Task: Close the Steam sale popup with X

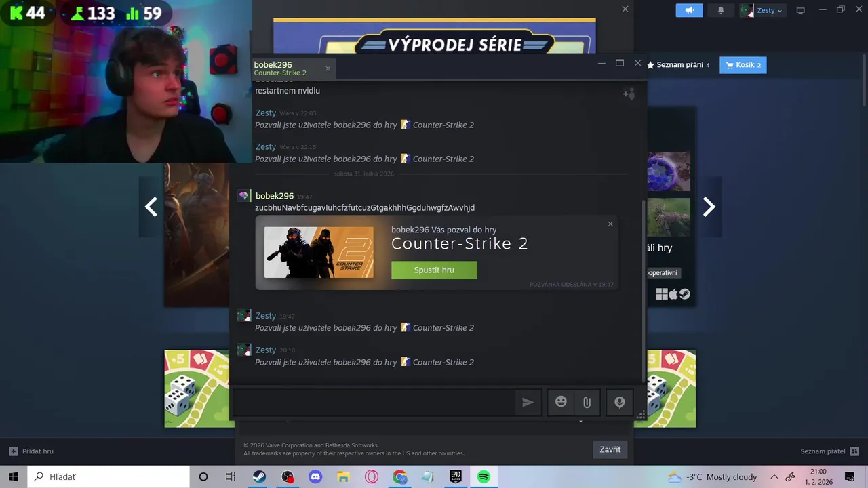Action: pos(625,9)
